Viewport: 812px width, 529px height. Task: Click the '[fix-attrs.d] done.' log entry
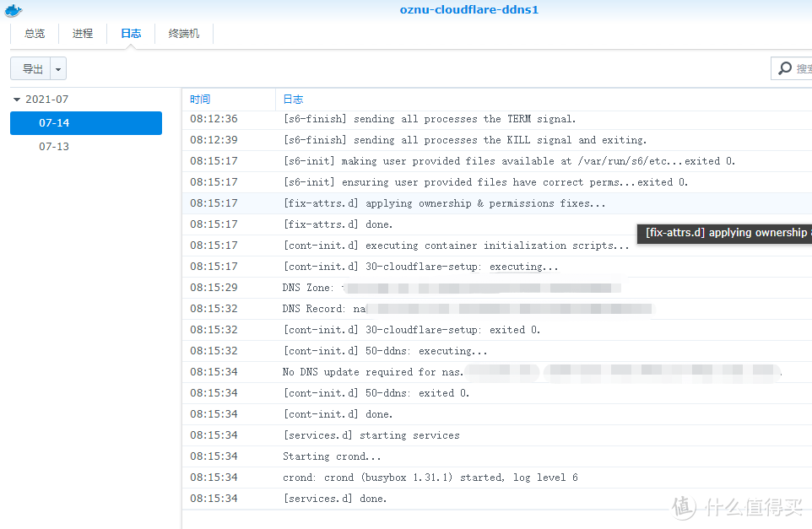tap(497, 224)
